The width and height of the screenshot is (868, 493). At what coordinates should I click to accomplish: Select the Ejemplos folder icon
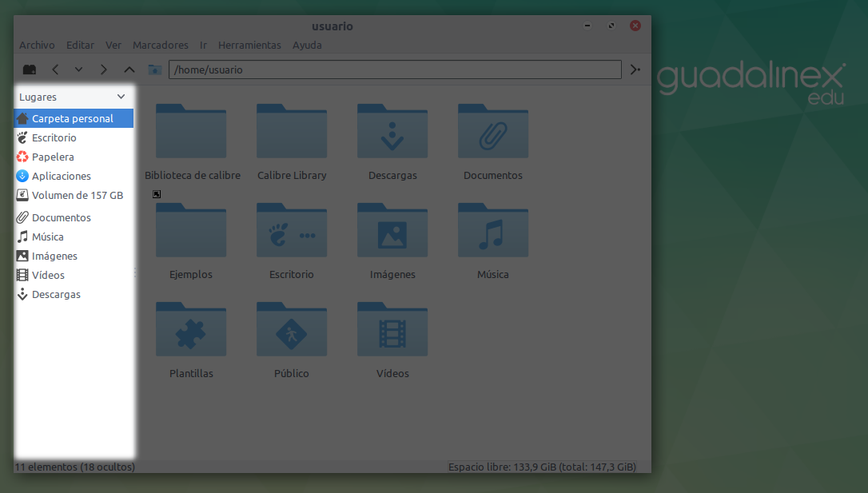click(191, 230)
